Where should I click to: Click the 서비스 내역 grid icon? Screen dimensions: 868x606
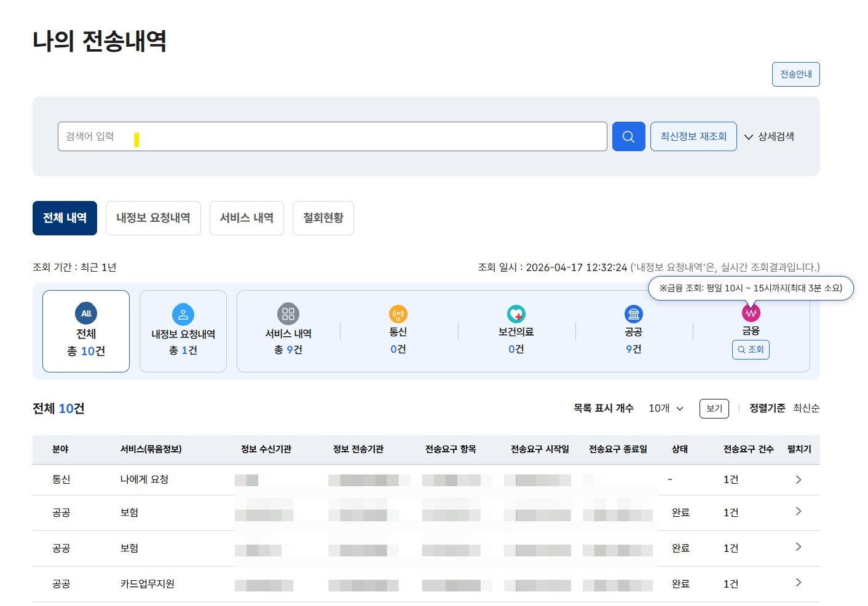288,313
